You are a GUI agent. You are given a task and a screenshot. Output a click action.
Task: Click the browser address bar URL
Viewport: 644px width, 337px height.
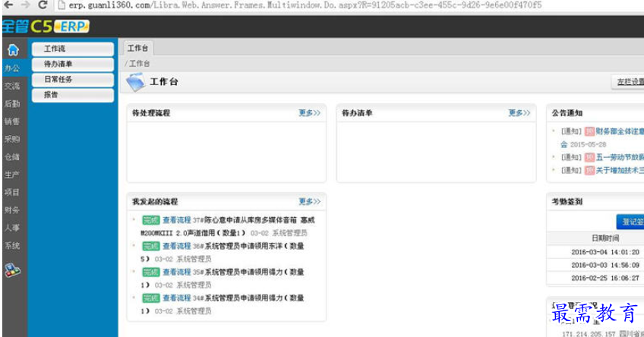305,5
